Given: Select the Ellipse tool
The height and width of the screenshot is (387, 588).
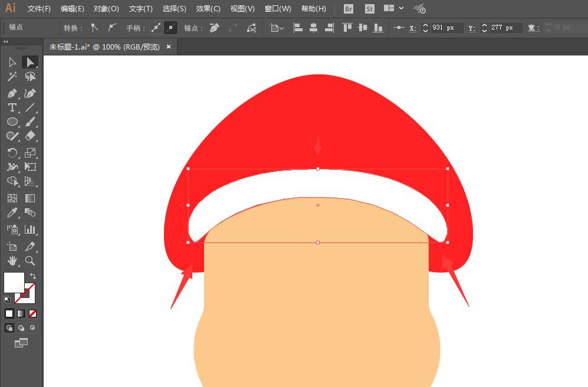Looking at the screenshot, I should (12, 122).
